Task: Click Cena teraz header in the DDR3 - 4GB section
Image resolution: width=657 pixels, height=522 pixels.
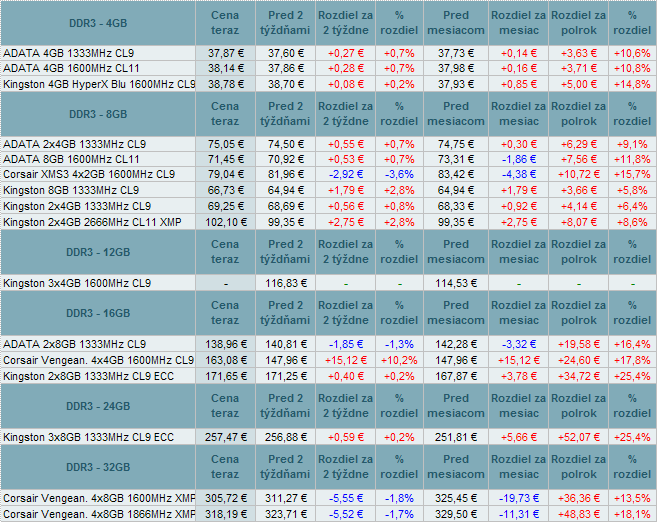Action: point(225,23)
